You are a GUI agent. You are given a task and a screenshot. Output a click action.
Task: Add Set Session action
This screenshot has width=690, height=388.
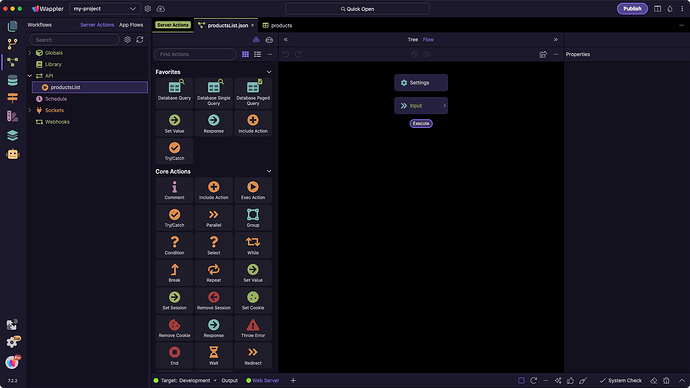(174, 300)
